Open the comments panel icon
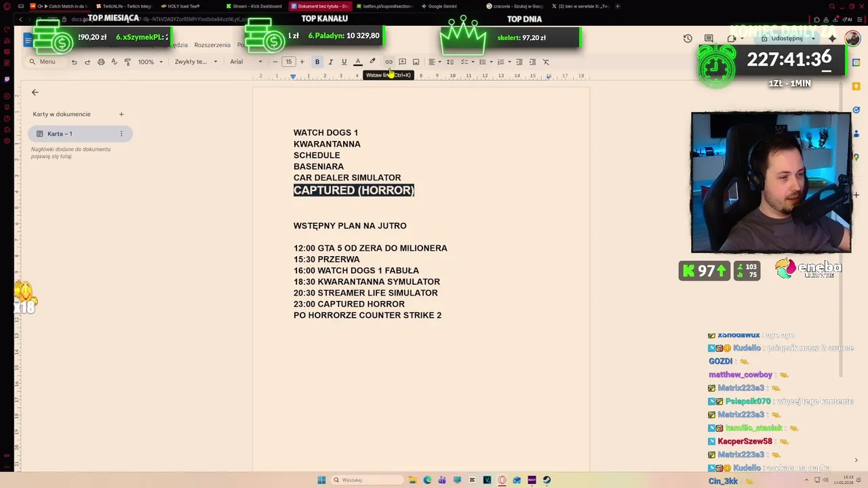 point(709,39)
